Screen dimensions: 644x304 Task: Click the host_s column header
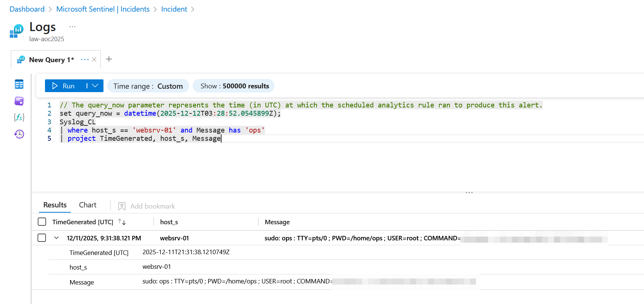(169, 222)
